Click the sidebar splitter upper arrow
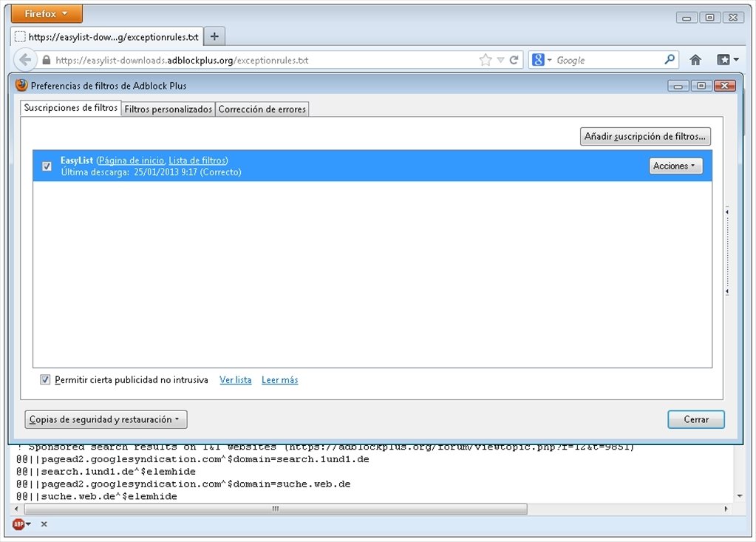The width and height of the screenshot is (756, 542). pyautogui.click(x=727, y=211)
